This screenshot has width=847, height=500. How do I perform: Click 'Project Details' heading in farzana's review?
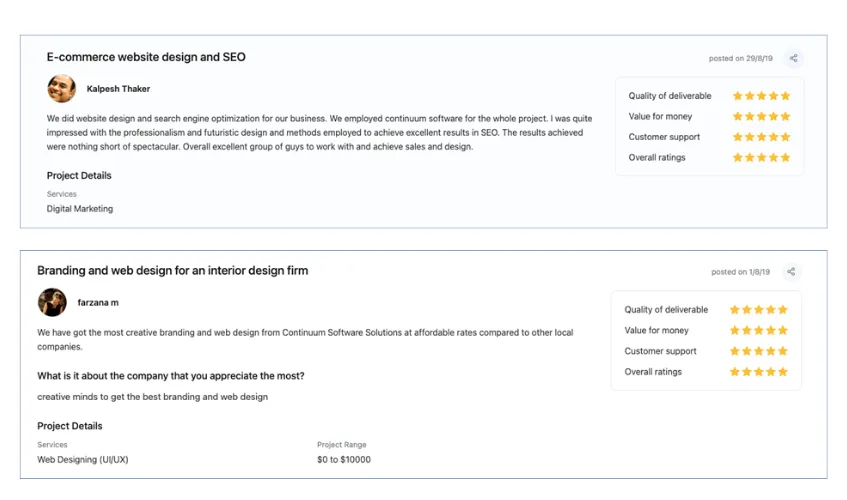click(70, 425)
